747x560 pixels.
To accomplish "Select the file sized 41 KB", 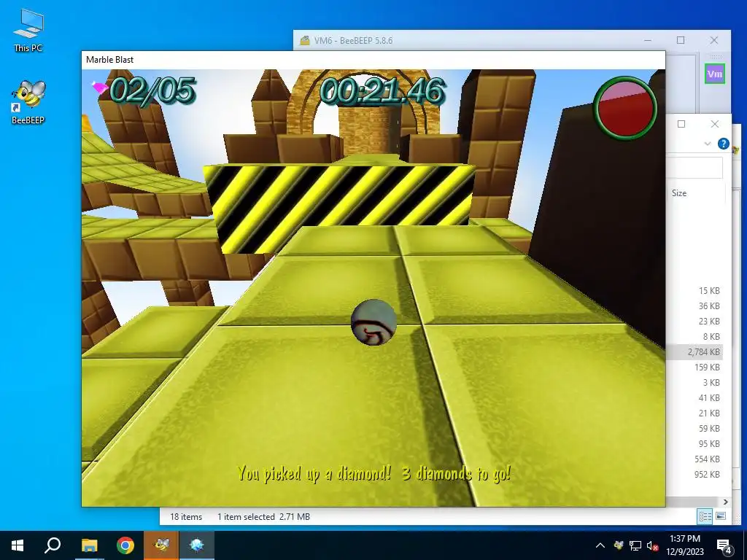I will tap(709, 397).
